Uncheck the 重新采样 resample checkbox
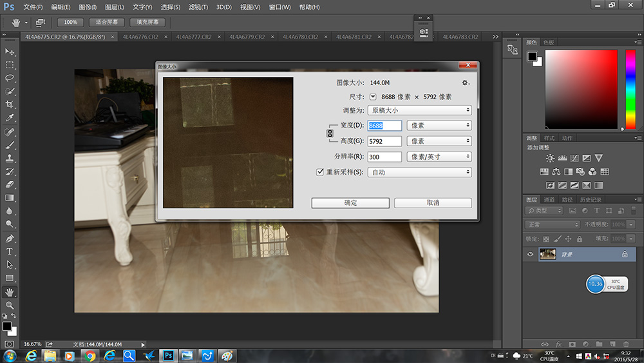 click(320, 172)
